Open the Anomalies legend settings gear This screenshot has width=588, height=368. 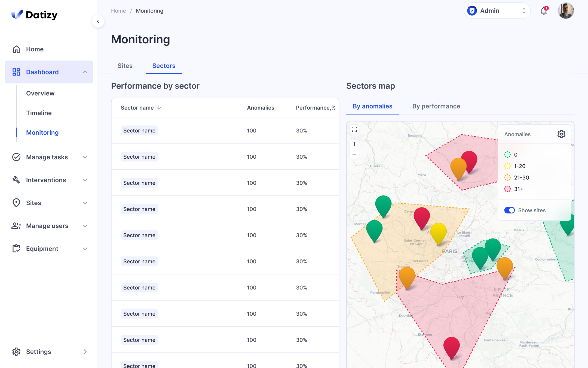pos(561,134)
